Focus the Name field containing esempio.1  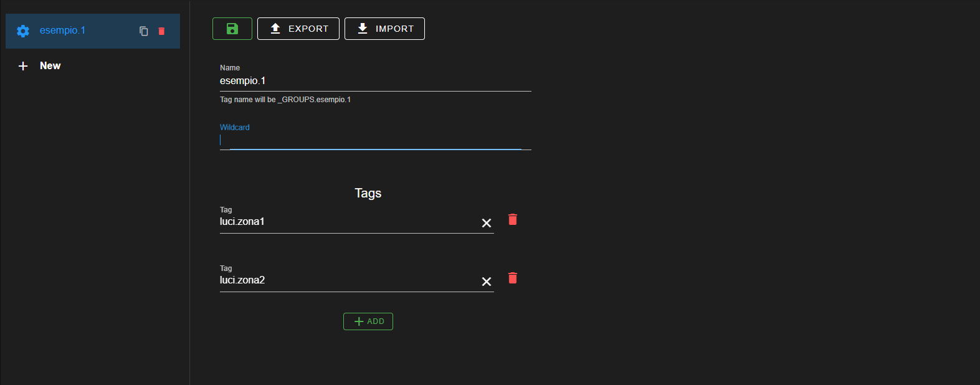(374, 81)
